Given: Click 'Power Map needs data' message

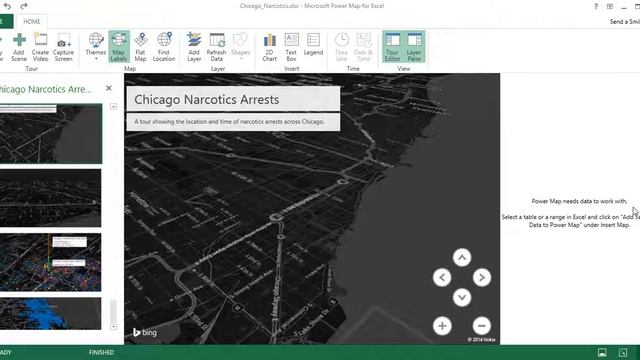Looking at the screenshot, I should coord(579,201).
